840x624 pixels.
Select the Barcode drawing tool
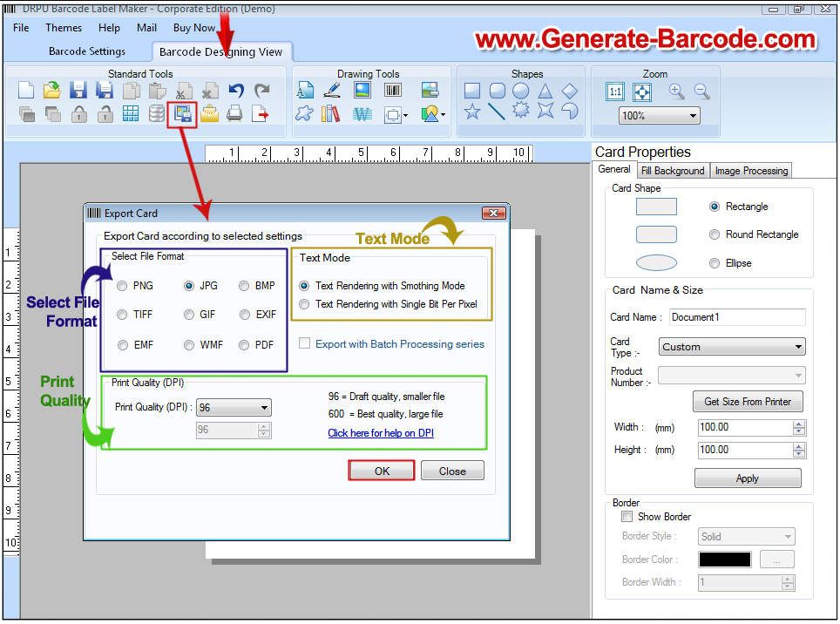tap(393, 91)
